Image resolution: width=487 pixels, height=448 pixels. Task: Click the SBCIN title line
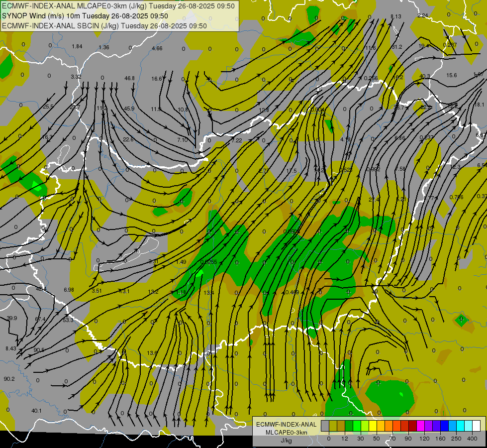tap(104, 26)
